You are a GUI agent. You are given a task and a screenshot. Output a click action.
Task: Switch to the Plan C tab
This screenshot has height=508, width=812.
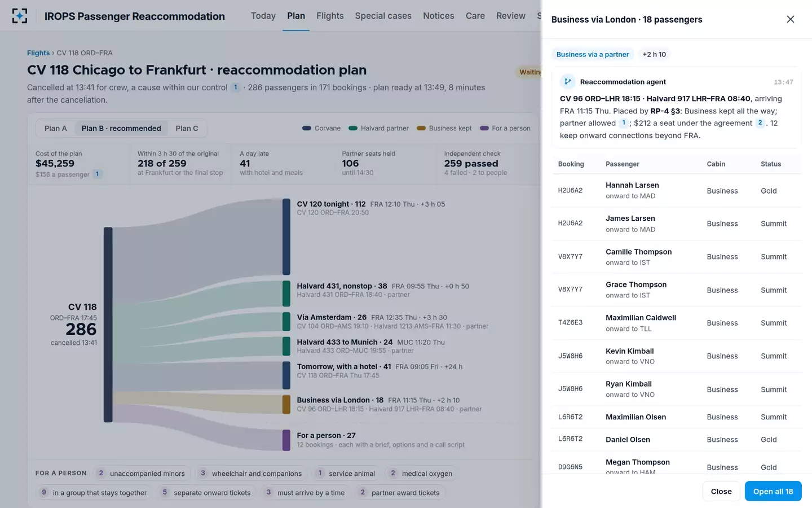point(187,128)
